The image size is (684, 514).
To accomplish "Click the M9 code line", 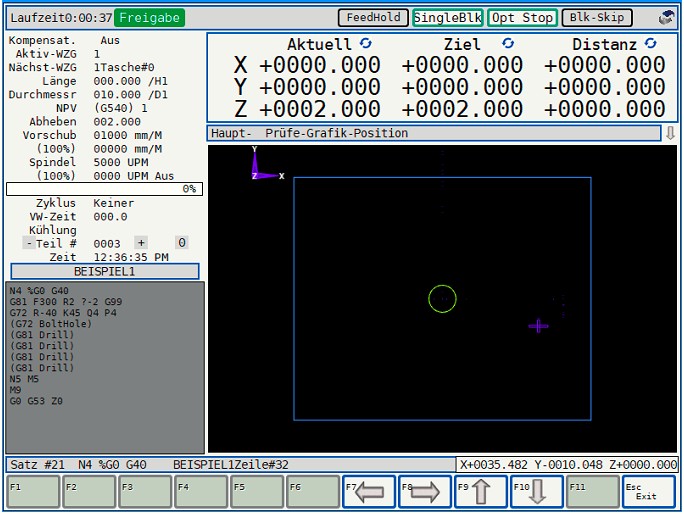I will pyautogui.click(x=15, y=390).
